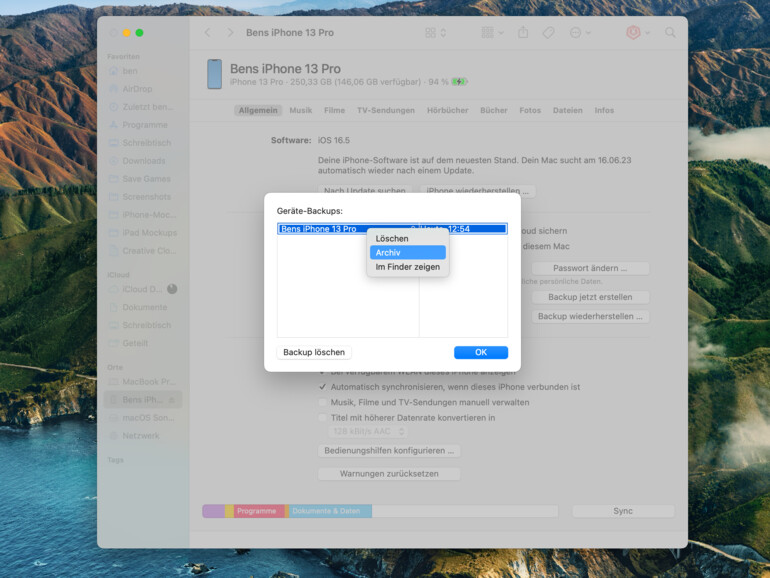Click the Passwort ändern button
Screen dimensions: 770x578
pos(590,268)
